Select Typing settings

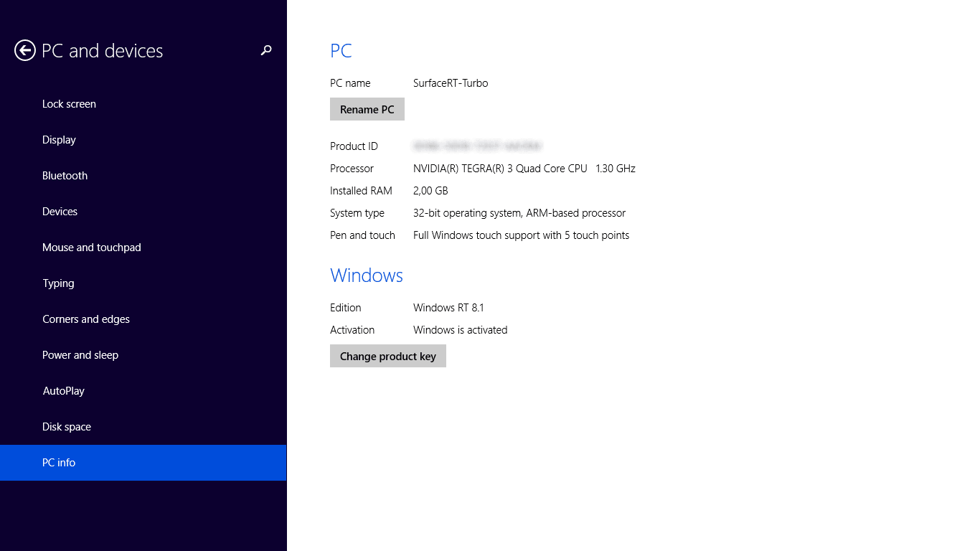[57, 283]
